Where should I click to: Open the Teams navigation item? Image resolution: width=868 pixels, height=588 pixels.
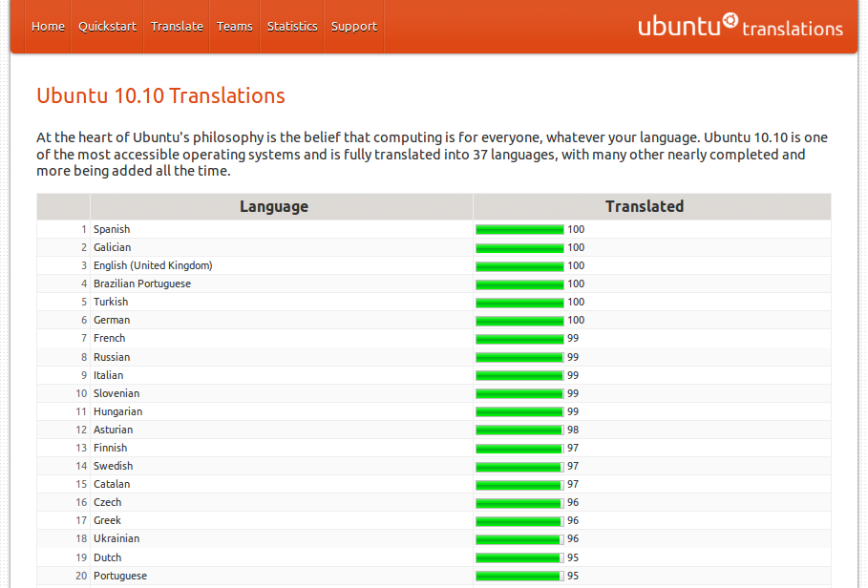(234, 27)
